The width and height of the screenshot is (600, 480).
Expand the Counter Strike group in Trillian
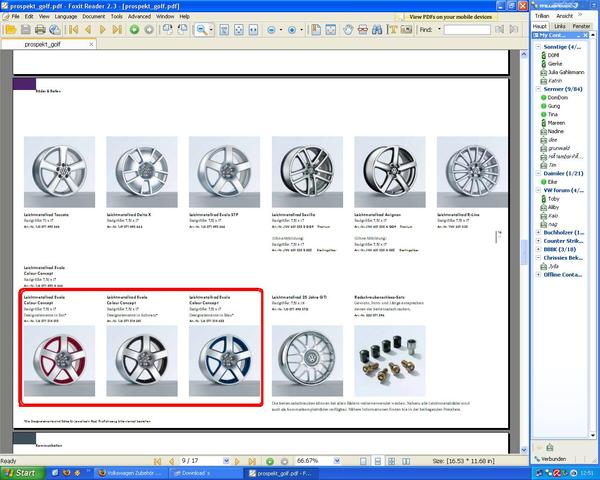538,241
